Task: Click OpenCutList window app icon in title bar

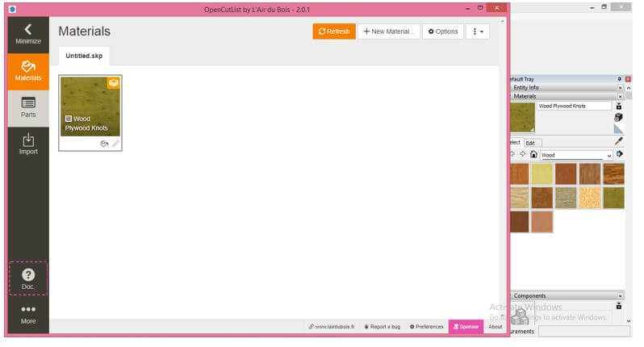Action: tap(13, 9)
